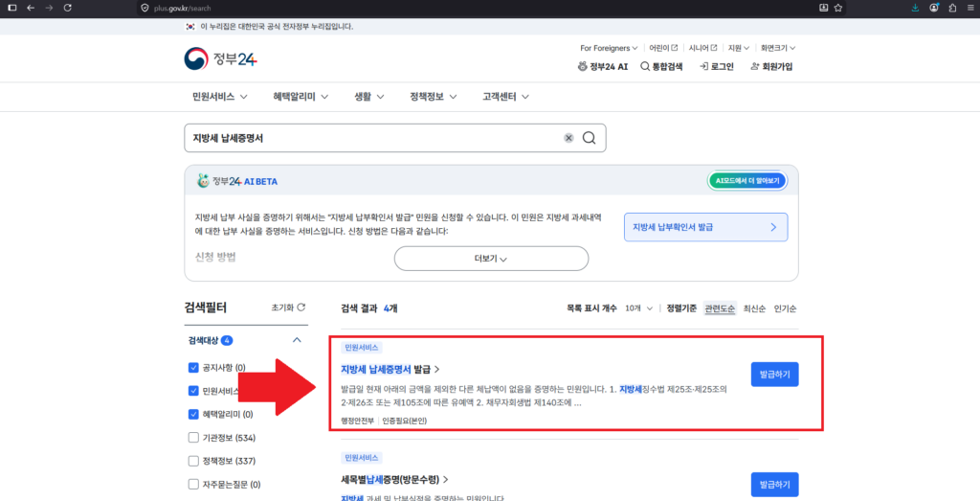The width and height of the screenshot is (980, 501).
Task: Open 목록 표시 개수 10개 dropdown
Action: [639, 308]
